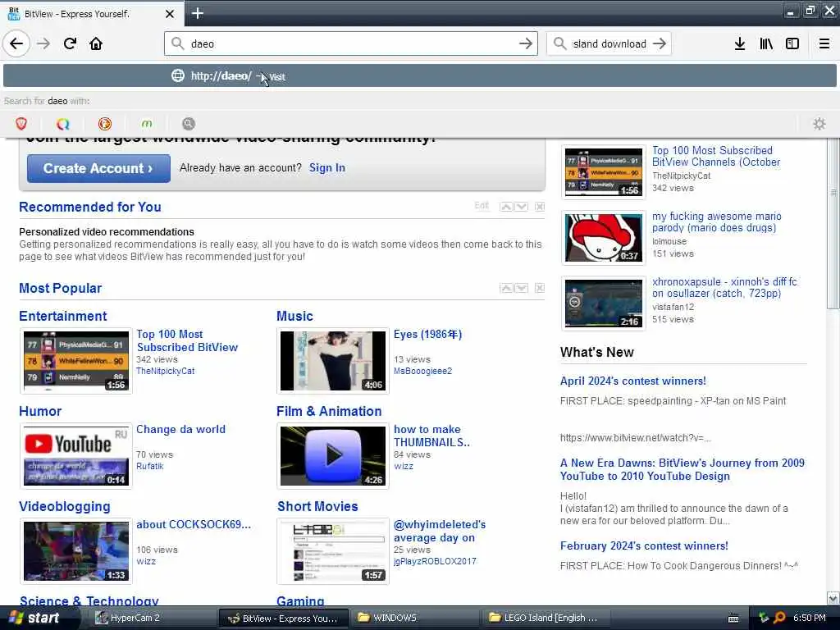This screenshot has width=840, height=630.
Task: Open the Humor category link
Action: pyautogui.click(x=40, y=412)
